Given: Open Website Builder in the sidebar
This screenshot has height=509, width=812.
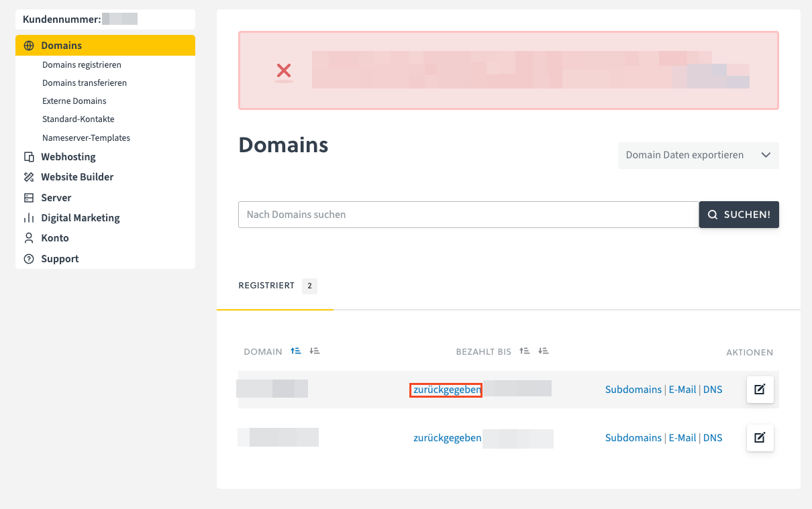Looking at the screenshot, I should [x=77, y=177].
